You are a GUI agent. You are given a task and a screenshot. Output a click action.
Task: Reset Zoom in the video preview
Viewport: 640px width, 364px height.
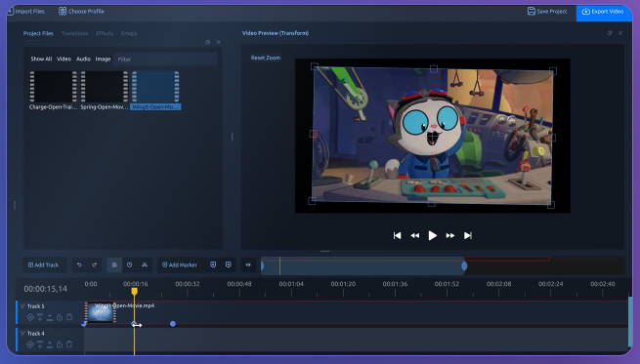266,58
